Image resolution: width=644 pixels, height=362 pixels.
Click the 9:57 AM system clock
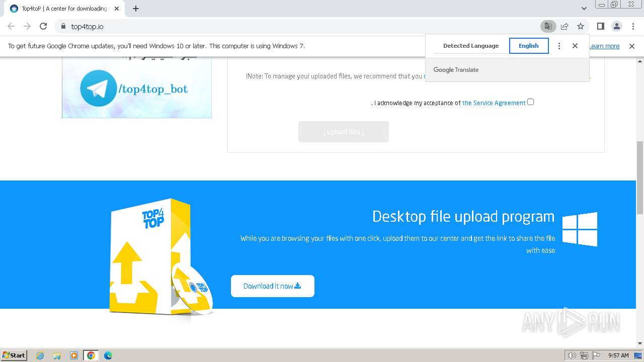(618, 355)
